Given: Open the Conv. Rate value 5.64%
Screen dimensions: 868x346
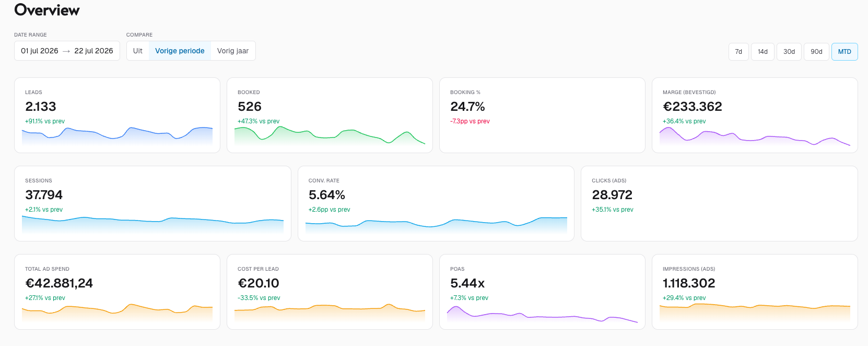Looking at the screenshot, I should coord(327,195).
